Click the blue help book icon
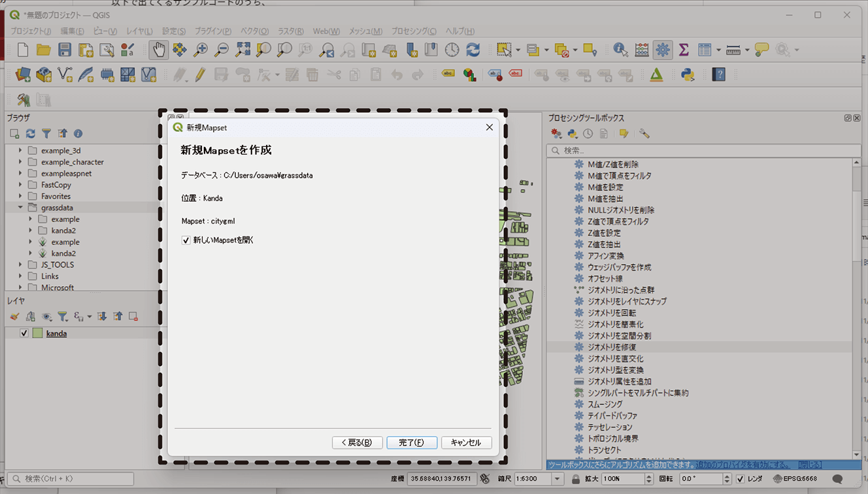Image resolution: width=868 pixels, height=494 pixels. [719, 74]
